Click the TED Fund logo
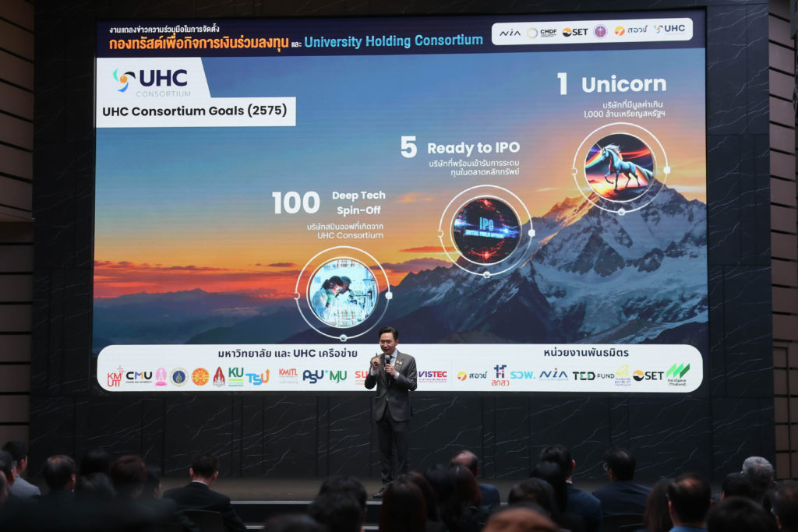This screenshot has width=798, height=532. [593, 375]
